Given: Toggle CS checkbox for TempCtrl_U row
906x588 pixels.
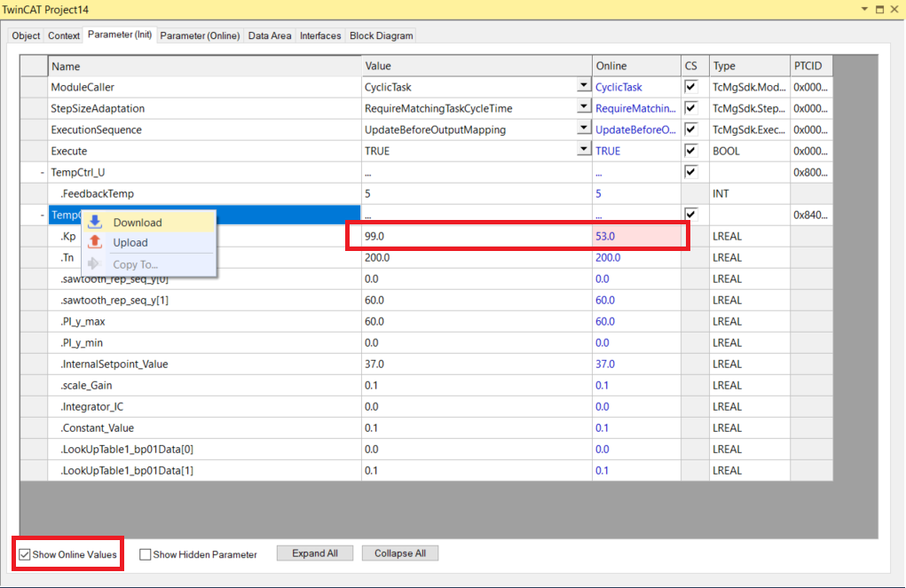Looking at the screenshot, I should pos(690,172).
